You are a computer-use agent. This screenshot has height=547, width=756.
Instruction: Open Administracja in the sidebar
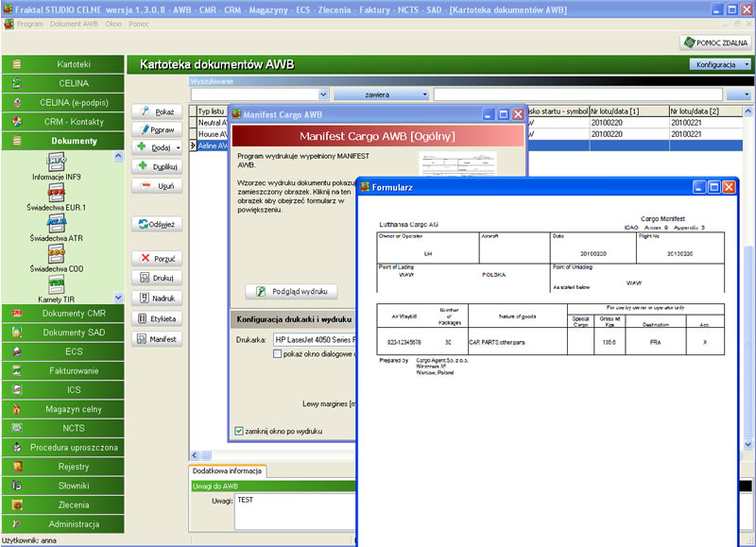(63, 524)
